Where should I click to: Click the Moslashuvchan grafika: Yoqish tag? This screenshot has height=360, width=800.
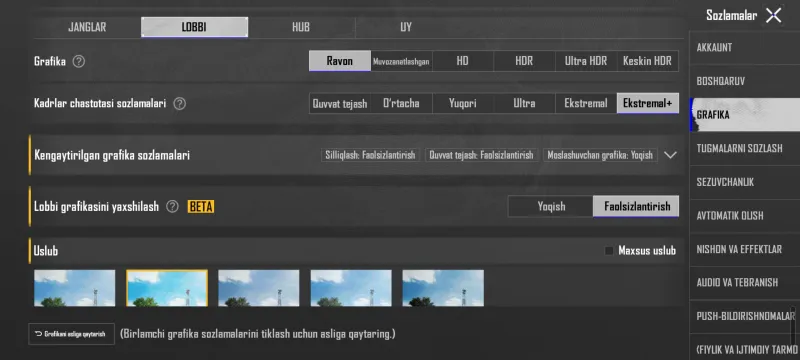600,155
